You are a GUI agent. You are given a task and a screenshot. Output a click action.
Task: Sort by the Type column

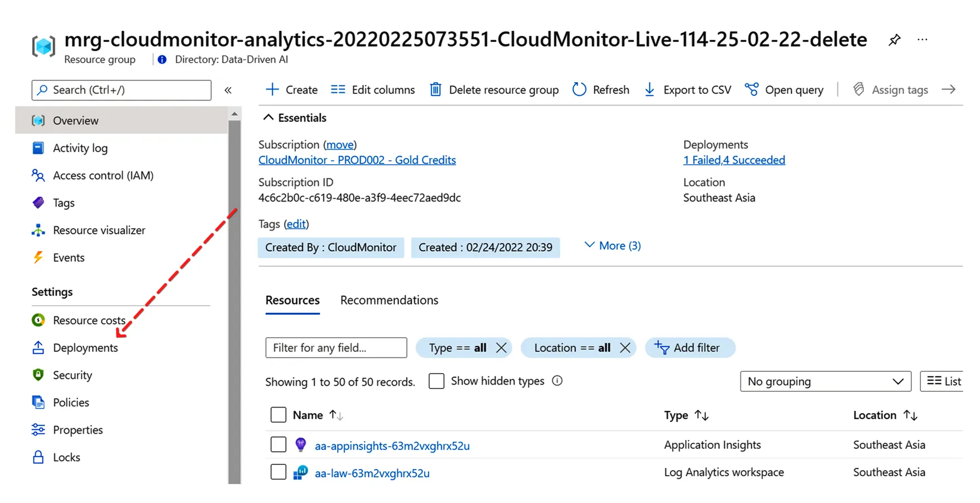click(686, 415)
